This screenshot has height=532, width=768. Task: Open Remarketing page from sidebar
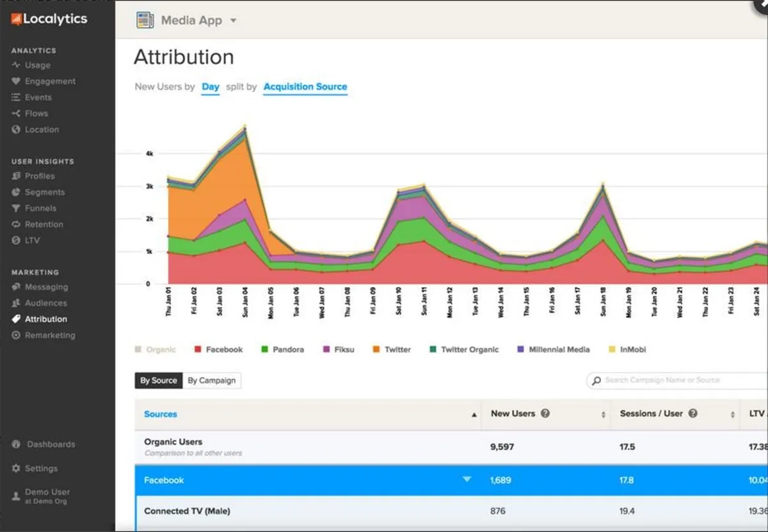[x=50, y=335]
